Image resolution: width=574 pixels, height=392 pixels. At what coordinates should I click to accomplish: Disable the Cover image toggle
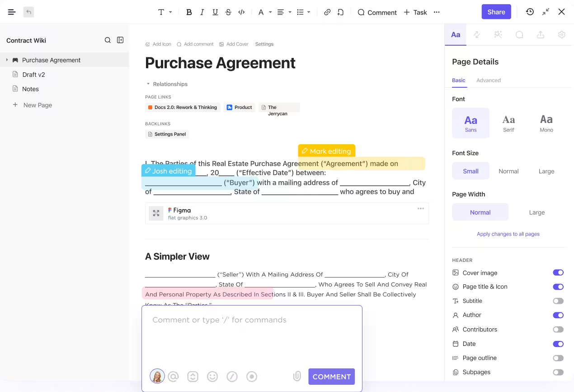tap(558, 273)
